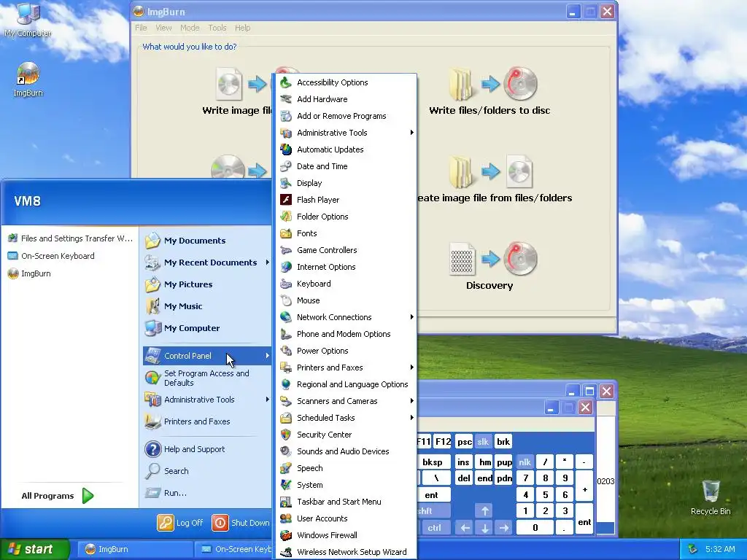Open Power Options icon
747x560 pixels.
coord(286,351)
